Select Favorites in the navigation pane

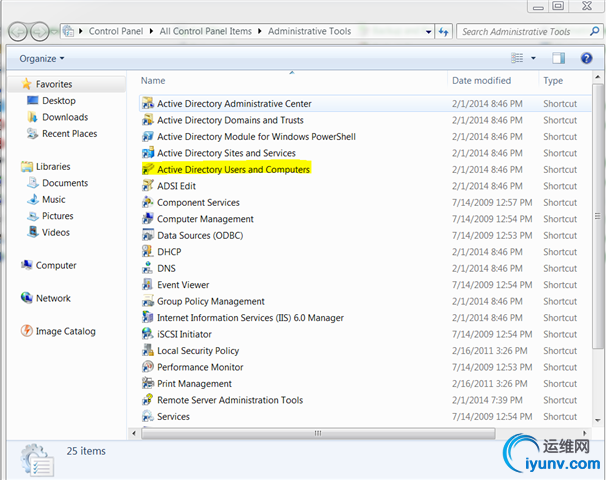[54, 84]
